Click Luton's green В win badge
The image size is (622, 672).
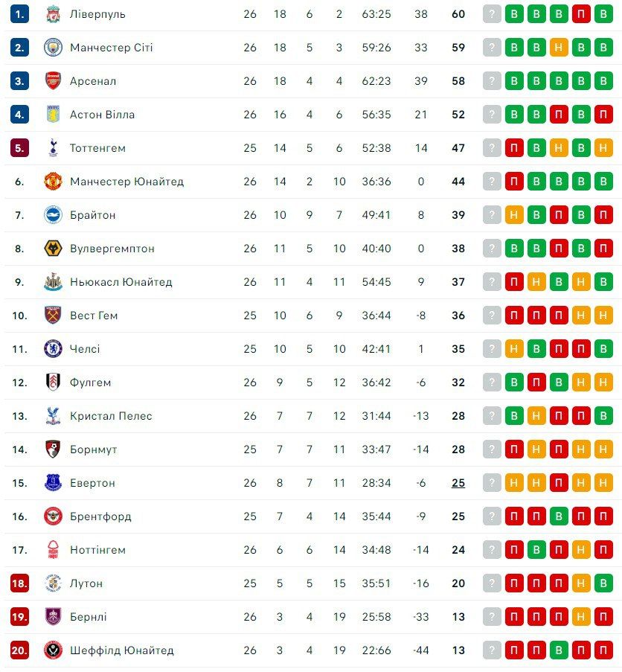point(603,583)
